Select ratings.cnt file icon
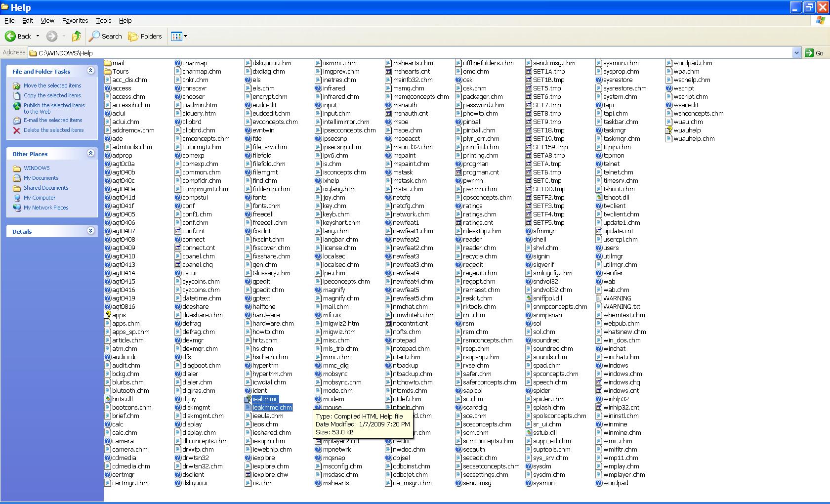The image size is (830, 504). [458, 222]
